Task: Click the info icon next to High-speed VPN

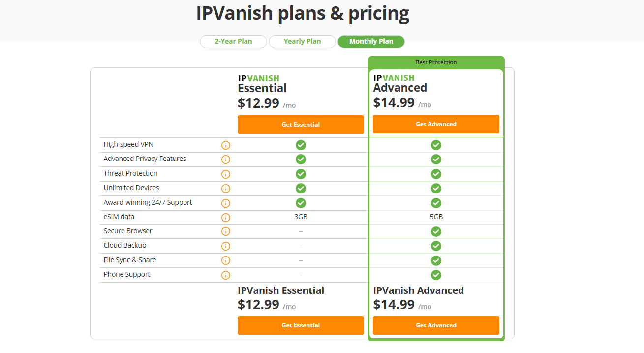Action: click(226, 145)
